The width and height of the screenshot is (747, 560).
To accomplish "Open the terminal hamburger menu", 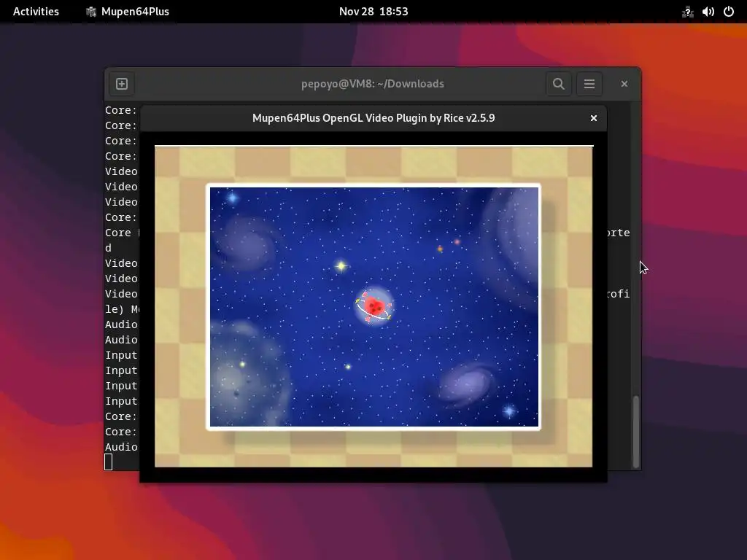I will [589, 84].
